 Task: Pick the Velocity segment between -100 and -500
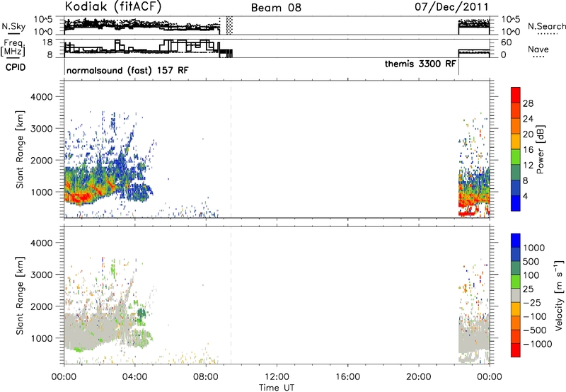(x=516, y=323)
